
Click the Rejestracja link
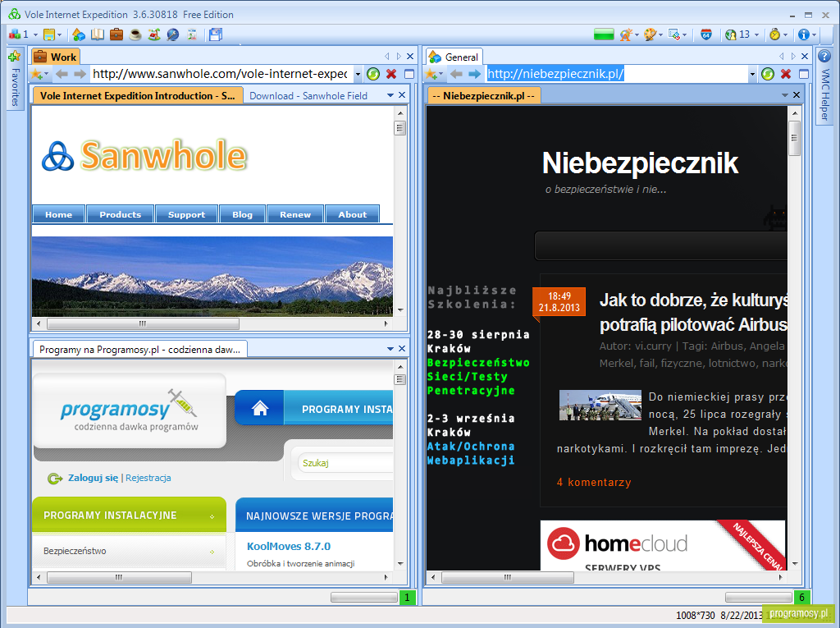[x=148, y=478]
